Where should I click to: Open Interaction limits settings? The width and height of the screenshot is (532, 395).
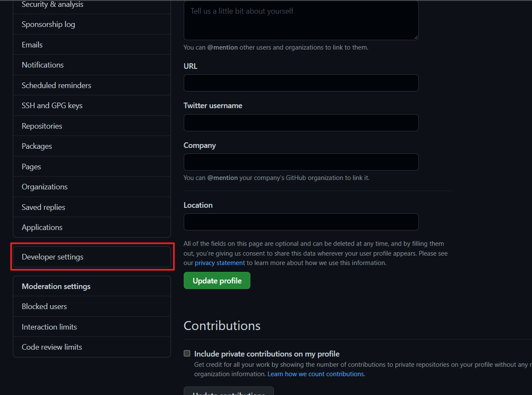coord(49,327)
